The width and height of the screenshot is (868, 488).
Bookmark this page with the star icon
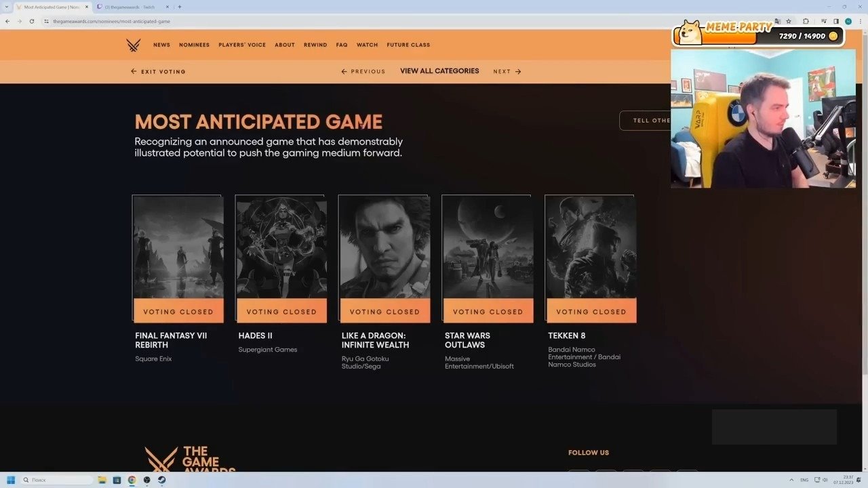788,21
